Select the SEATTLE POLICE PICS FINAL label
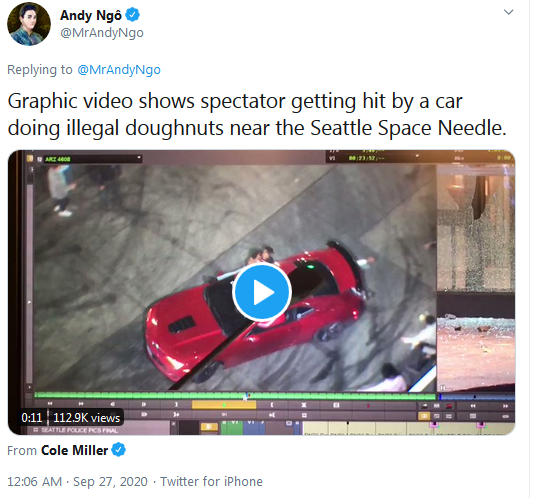533x498 pixels. (80, 430)
